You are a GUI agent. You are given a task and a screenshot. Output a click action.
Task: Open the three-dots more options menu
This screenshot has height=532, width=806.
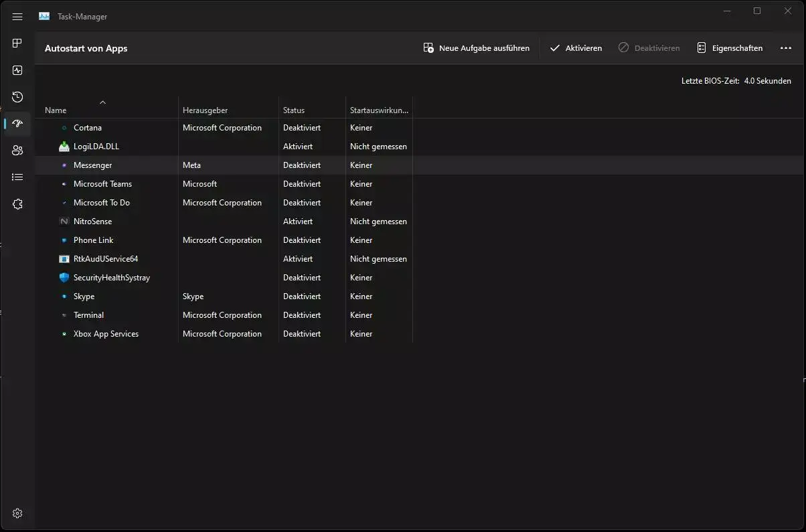pyautogui.click(x=786, y=48)
